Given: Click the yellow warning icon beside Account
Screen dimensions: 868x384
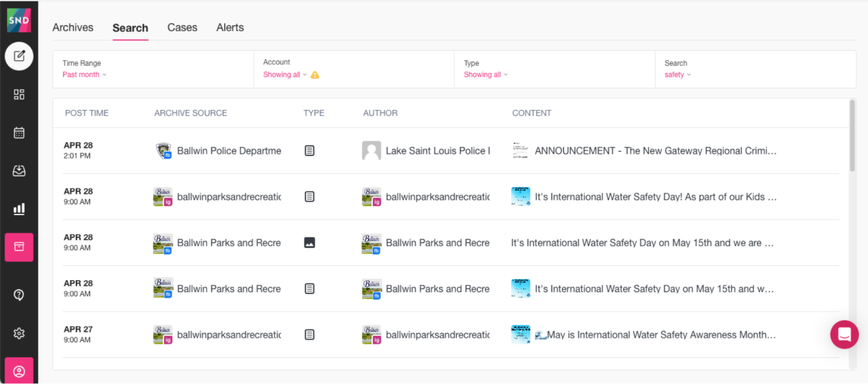Looking at the screenshot, I should tap(315, 75).
